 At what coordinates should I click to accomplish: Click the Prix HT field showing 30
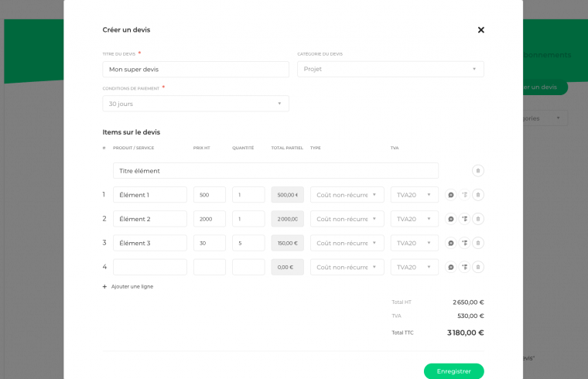210,243
